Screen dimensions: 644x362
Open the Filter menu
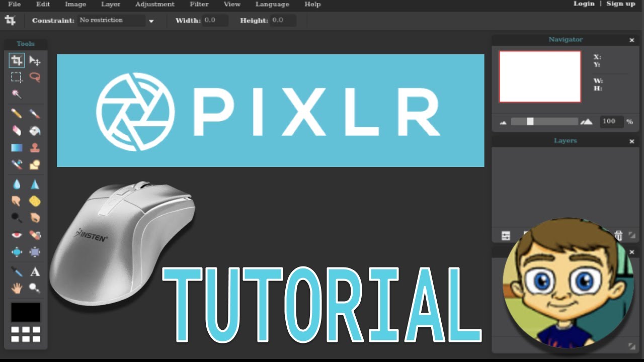[199, 4]
